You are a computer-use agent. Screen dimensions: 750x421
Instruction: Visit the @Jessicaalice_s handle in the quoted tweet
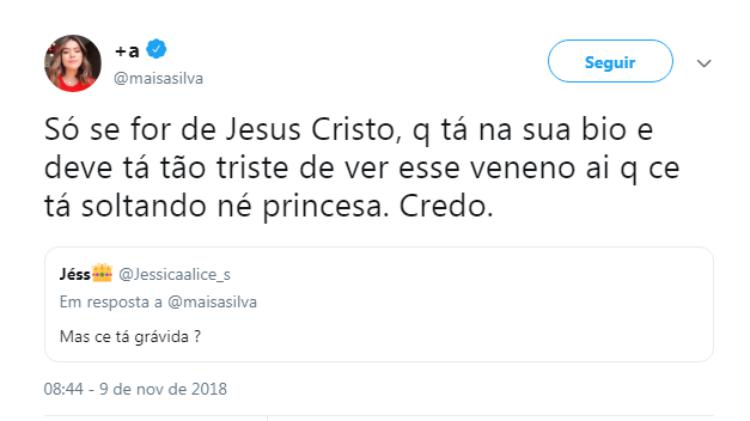coord(175,275)
